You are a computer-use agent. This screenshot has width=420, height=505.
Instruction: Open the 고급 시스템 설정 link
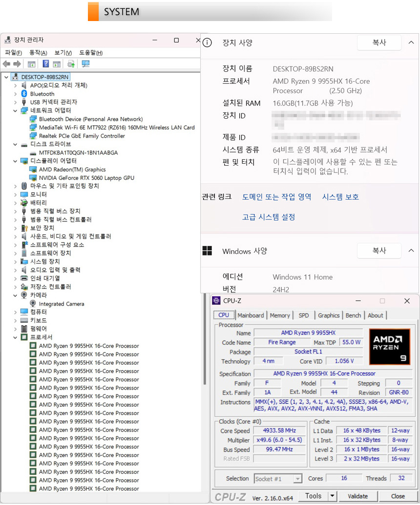[269, 217]
